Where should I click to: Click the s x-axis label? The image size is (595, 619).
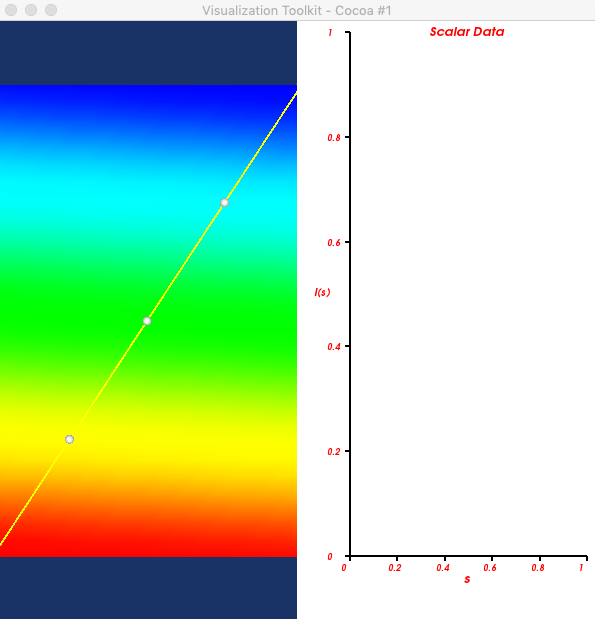tap(467, 579)
